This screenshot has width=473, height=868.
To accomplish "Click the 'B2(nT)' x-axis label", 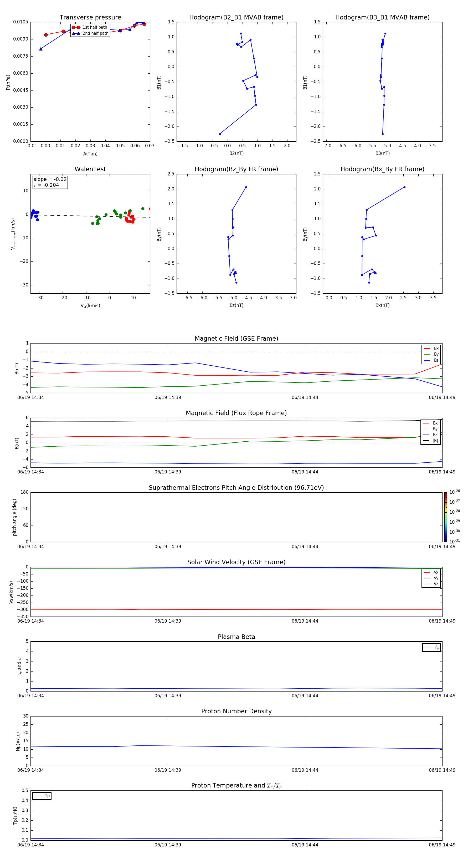I will (x=236, y=153).
